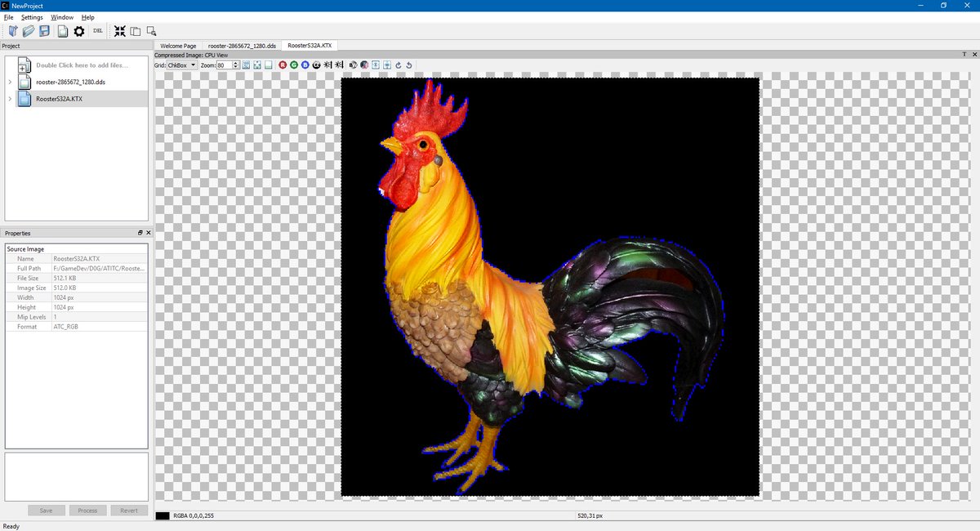Click the Save button in Properties
Image resolution: width=980 pixels, height=531 pixels.
click(x=46, y=510)
